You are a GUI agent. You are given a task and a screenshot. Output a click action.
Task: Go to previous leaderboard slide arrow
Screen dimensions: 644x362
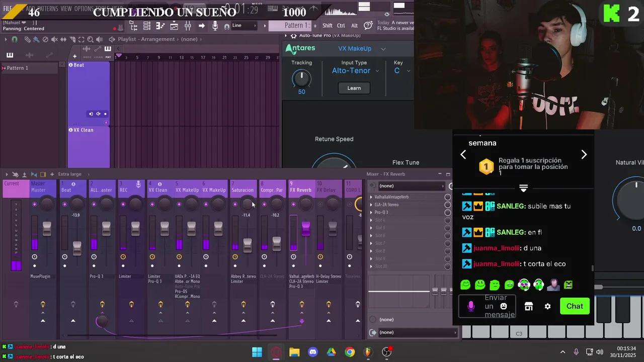(x=463, y=154)
